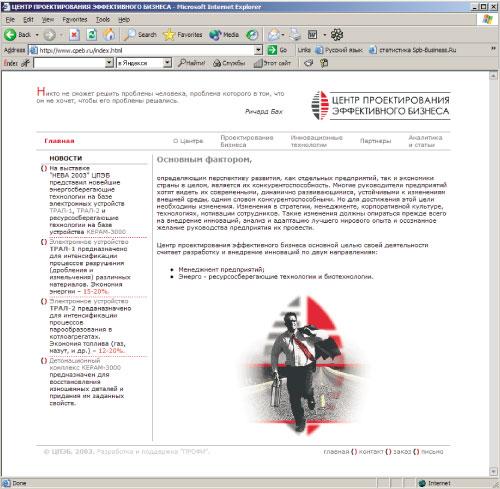
Task: Click the page scrollbar down arrow
Action: [493, 471]
